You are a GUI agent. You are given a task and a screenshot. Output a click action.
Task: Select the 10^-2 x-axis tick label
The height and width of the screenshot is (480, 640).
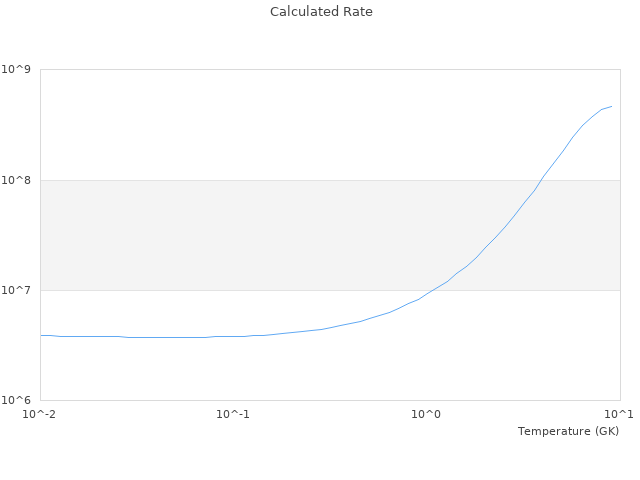click(40, 414)
